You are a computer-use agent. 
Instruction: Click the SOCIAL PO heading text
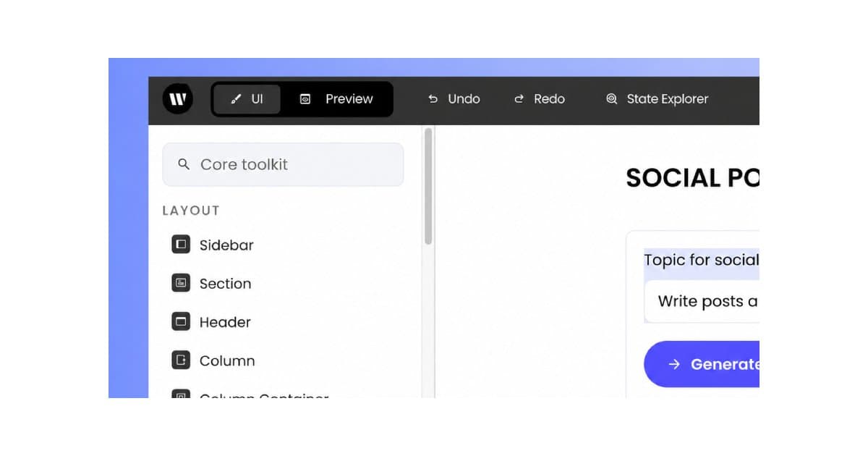pyautogui.click(x=692, y=178)
